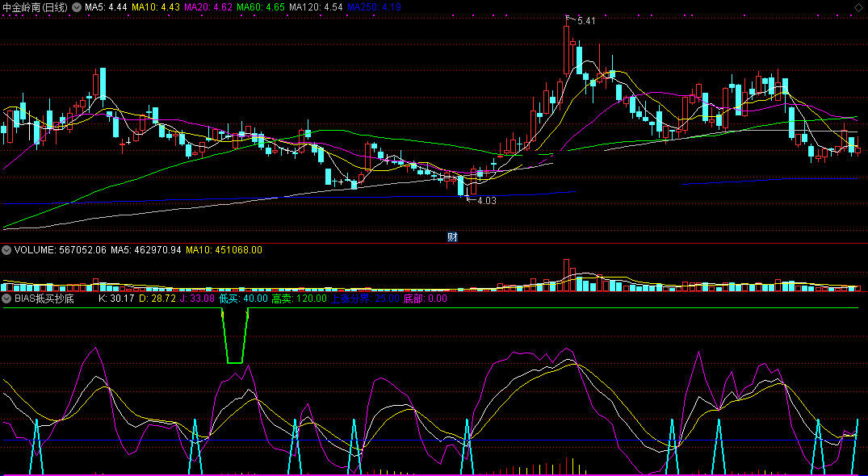Image resolution: width=868 pixels, height=476 pixels.
Task: Click the volume MA10: 451068.00 label
Action: [x=224, y=250]
